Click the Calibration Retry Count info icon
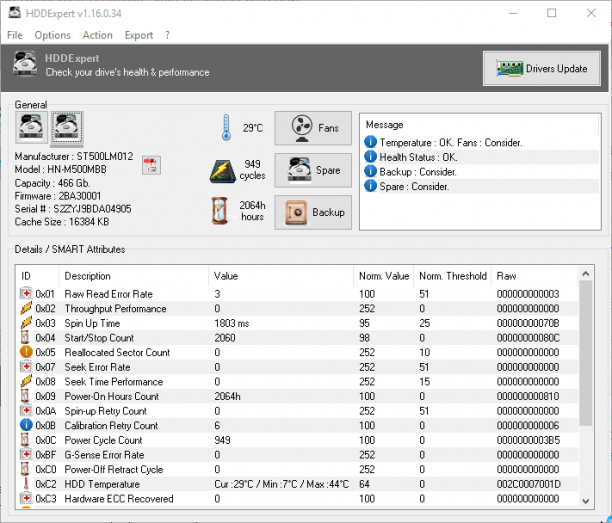The image size is (612, 523). (26, 425)
